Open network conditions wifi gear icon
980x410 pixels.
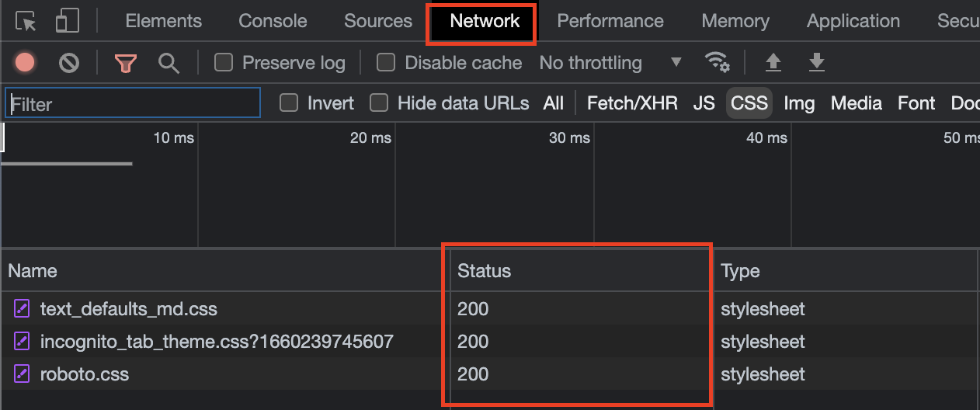(716, 62)
